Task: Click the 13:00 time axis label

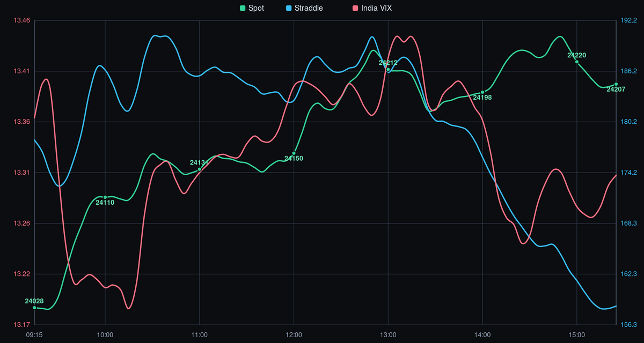Action: (389, 335)
